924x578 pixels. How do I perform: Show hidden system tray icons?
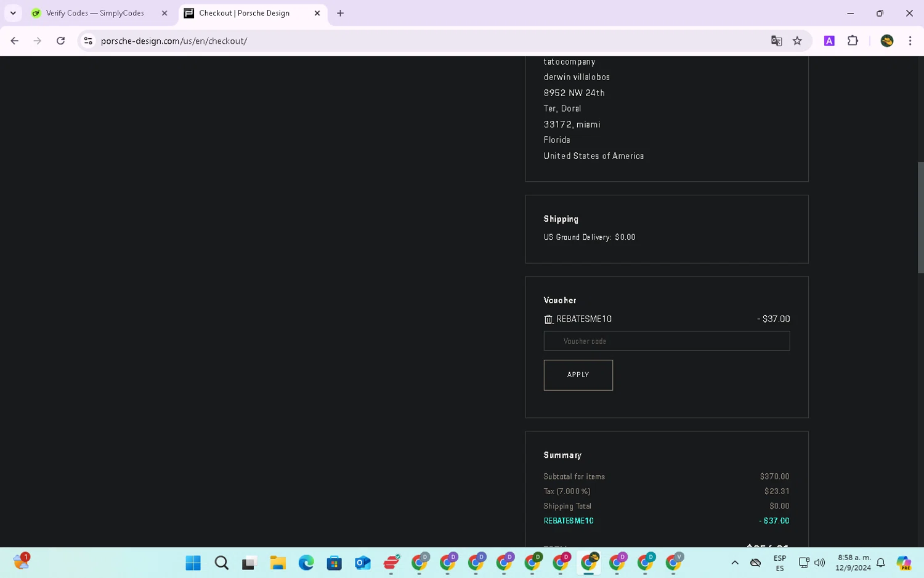tap(734, 563)
